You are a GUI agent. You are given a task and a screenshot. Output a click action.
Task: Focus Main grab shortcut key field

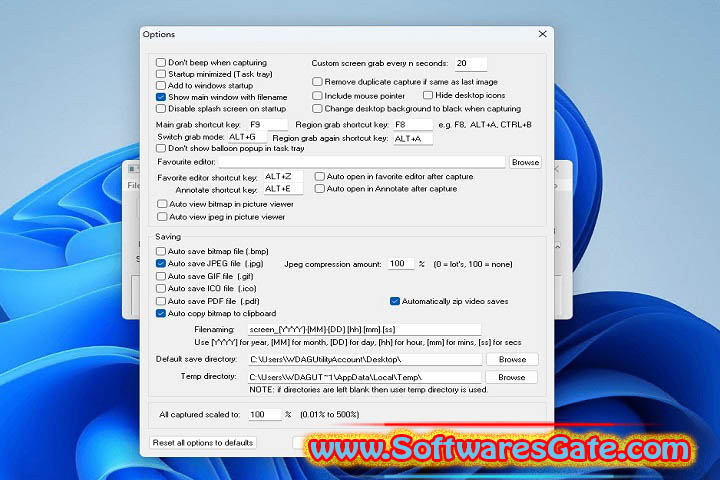(x=268, y=124)
